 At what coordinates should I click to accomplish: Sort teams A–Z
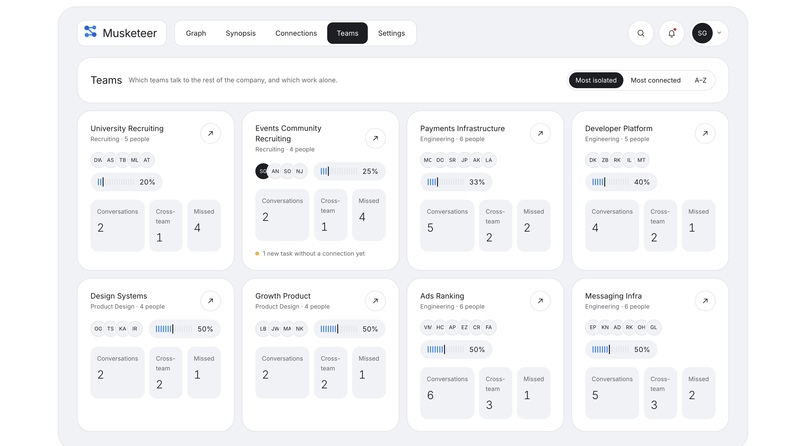[701, 80]
